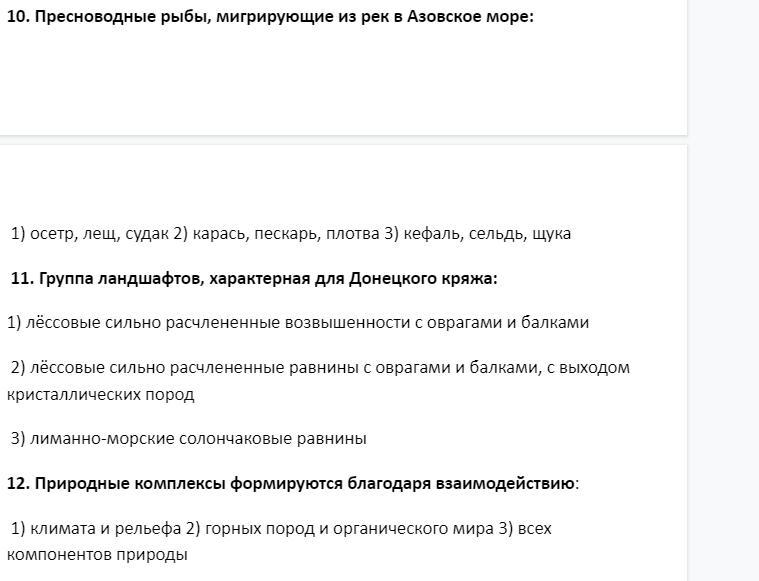The width and height of the screenshot is (759, 581).
Task: Click the text 'компонентов природы'
Action: click(x=96, y=553)
